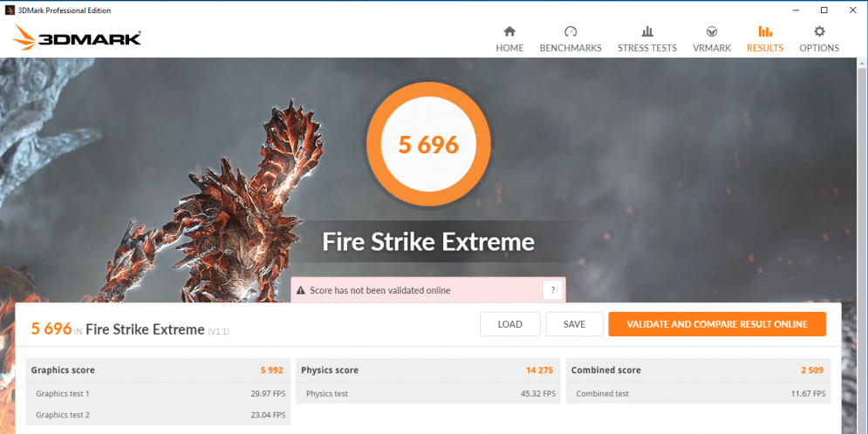Click the orange 5 696 result heading

(x=51, y=329)
